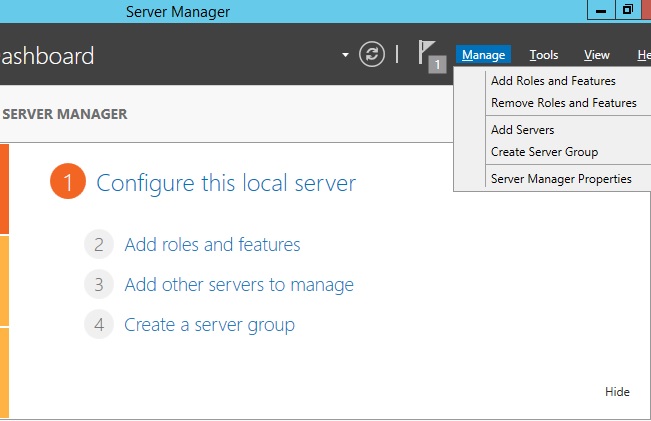Viewport: 651px width, 421px height.
Task: Click the Create a server group link
Action: (209, 325)
